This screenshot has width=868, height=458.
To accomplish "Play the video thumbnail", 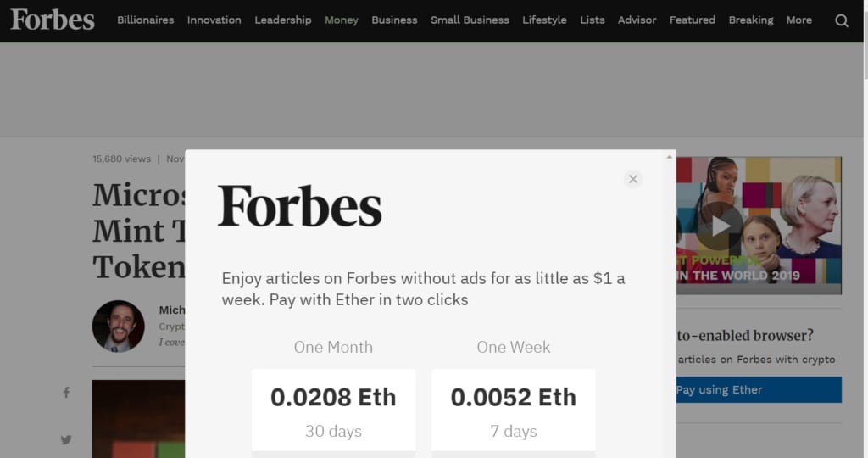I will point(720,226).
